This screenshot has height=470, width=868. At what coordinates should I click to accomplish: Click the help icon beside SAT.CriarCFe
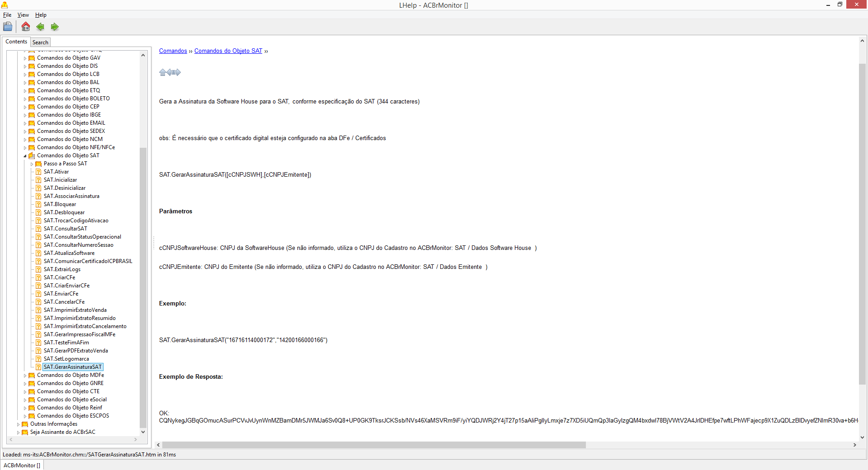click(x=38, y=277)
